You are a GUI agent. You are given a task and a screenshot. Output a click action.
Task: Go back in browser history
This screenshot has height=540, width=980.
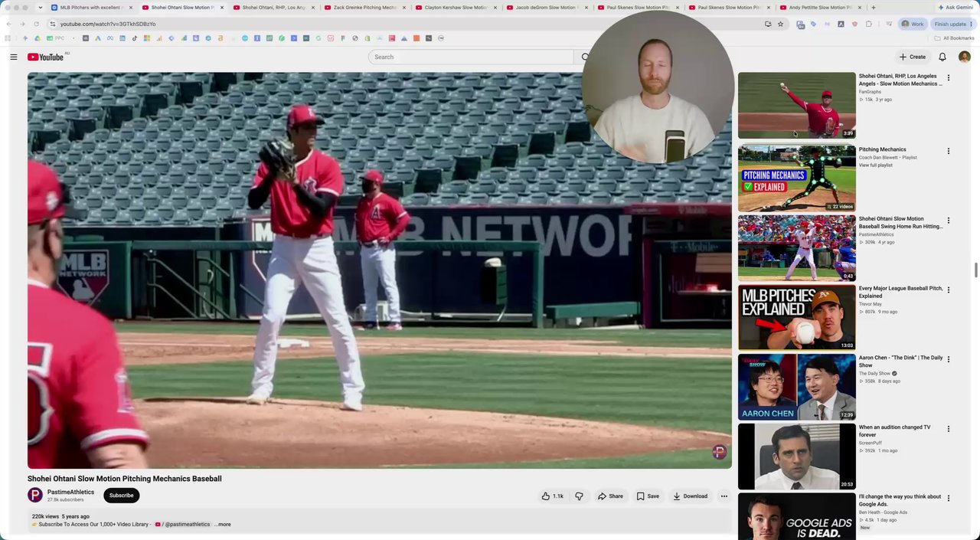coord(8,24)
